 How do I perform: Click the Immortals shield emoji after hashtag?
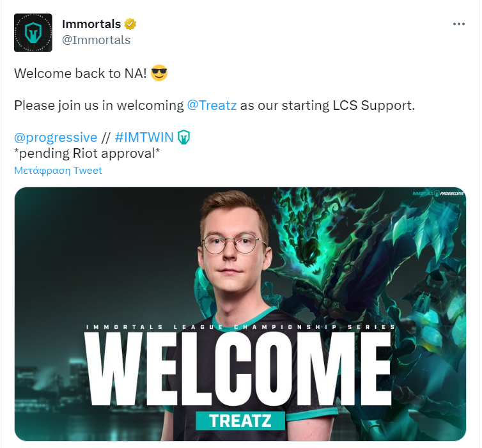pyautogui.click(x=184, y=137)
